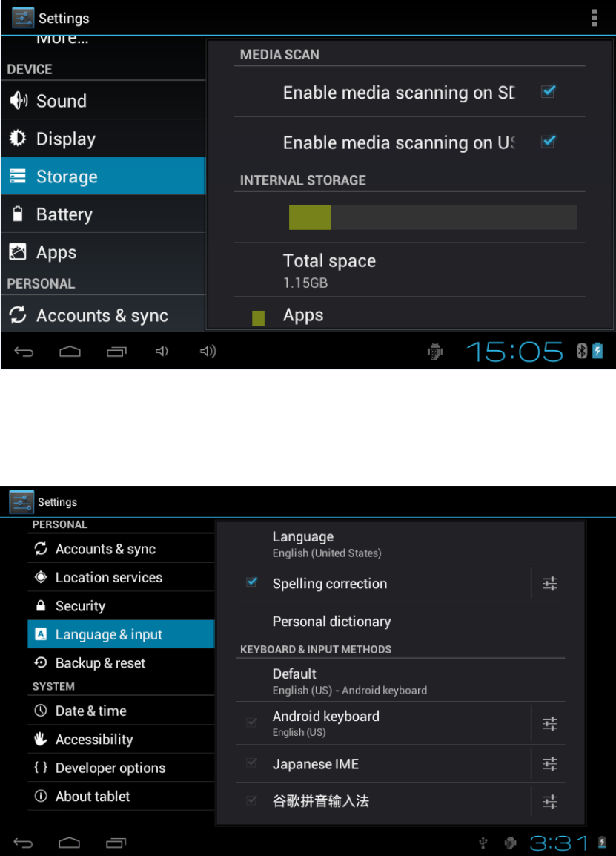
Task: Open Japanese IME settings sliders icon
Action: (x=549, y=764)
